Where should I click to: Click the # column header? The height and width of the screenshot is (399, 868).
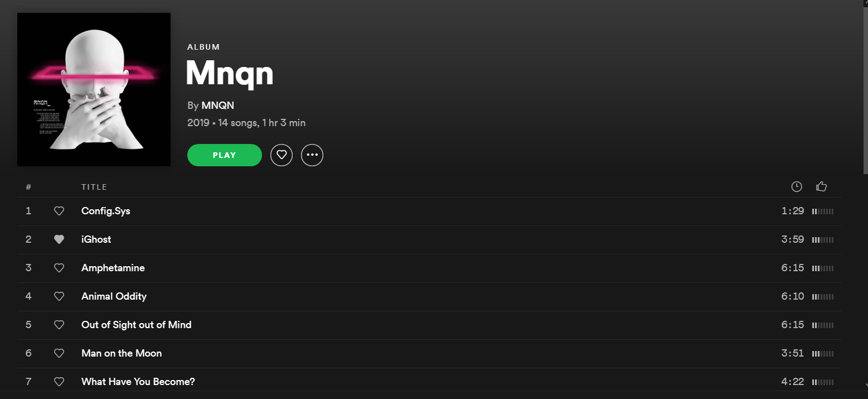coord(28,187)
